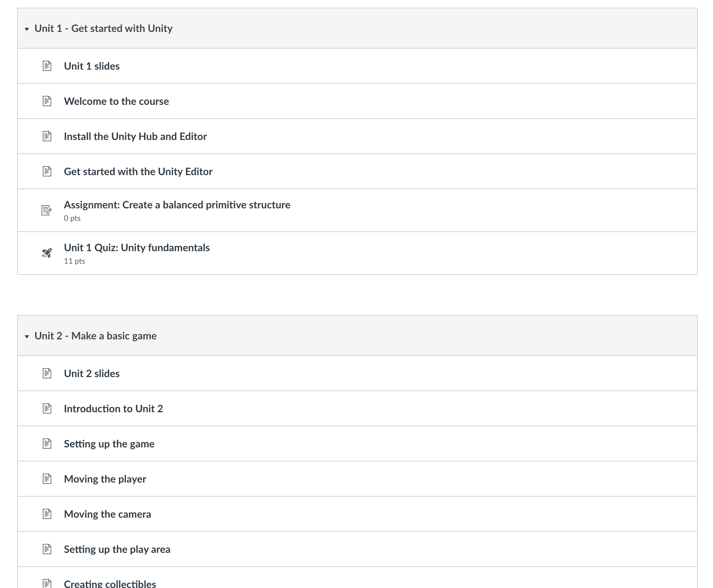The width and height of the screenshot is (713, 588).
Task: Click Unit 2 - Make a basic game title
Action: coord(95,336)
